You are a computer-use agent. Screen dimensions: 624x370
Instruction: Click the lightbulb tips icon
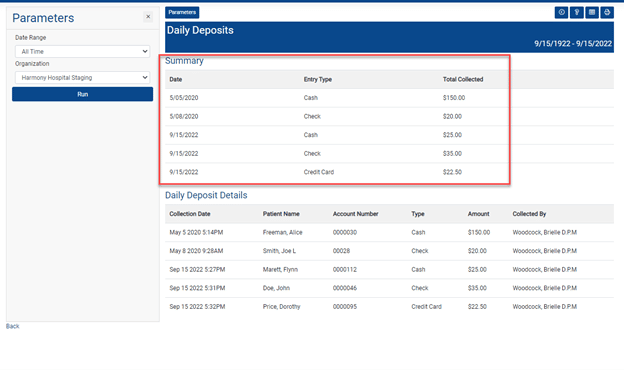point(577,12)
